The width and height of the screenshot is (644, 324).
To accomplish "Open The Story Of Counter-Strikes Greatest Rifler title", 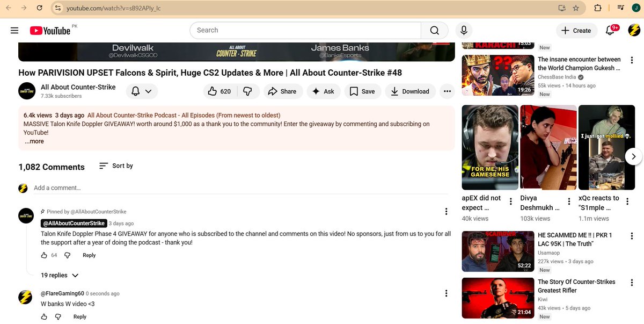I will click(576, 286).
